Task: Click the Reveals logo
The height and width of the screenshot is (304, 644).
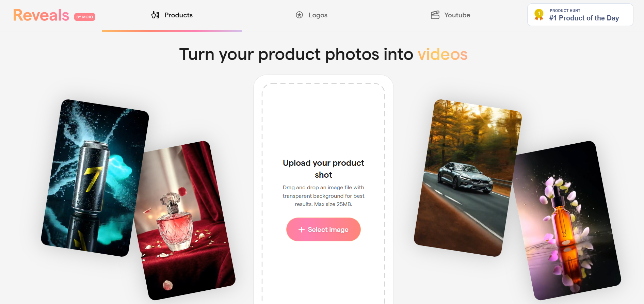Action: [41, 15]
